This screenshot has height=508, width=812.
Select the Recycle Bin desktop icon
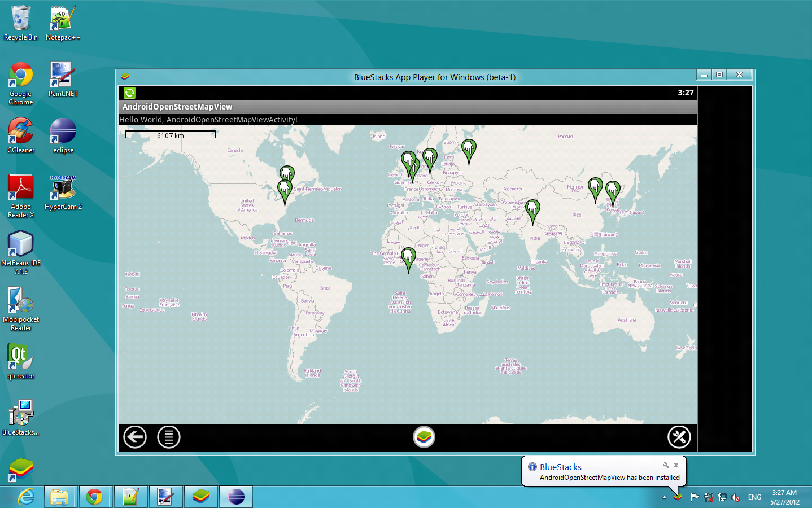[x=21, y=23]
